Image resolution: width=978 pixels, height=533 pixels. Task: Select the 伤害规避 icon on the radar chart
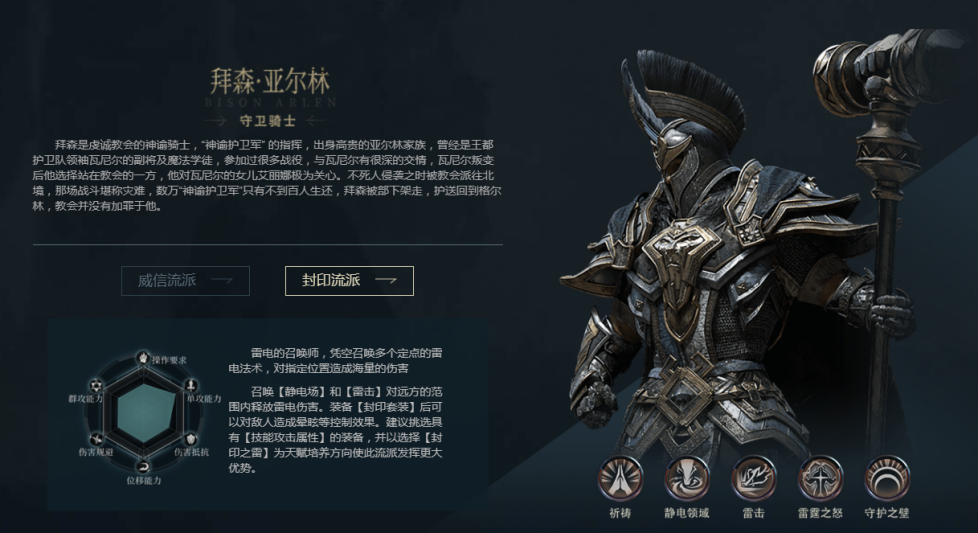[96, 439]
